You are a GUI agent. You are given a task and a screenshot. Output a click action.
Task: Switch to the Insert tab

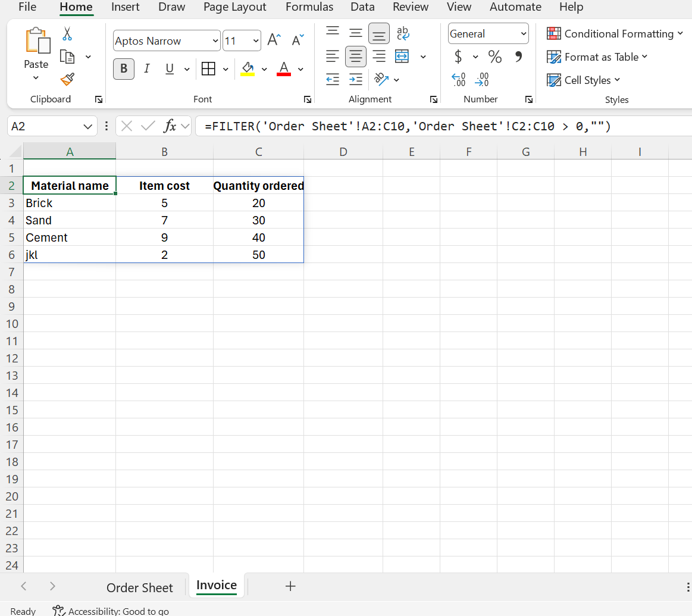(x=126, y=7)
